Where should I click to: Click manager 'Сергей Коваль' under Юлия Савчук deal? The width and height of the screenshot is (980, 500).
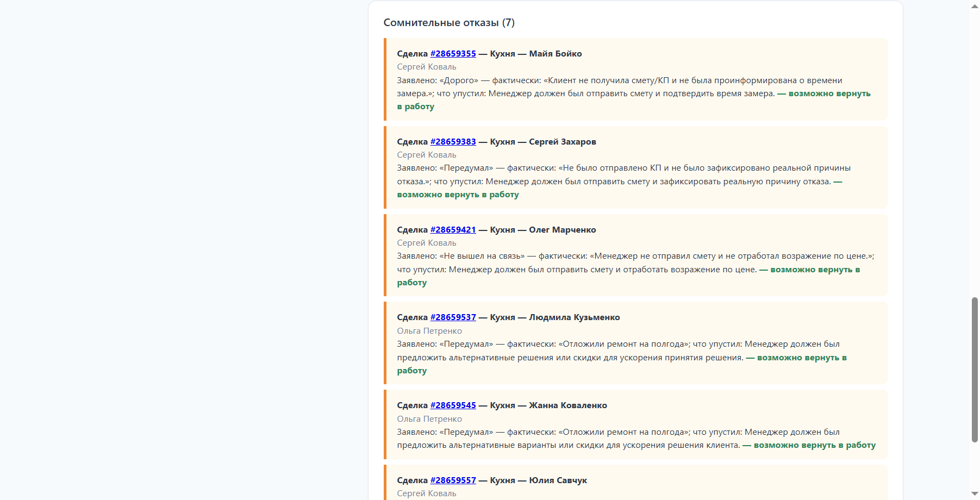click(427, 493)
